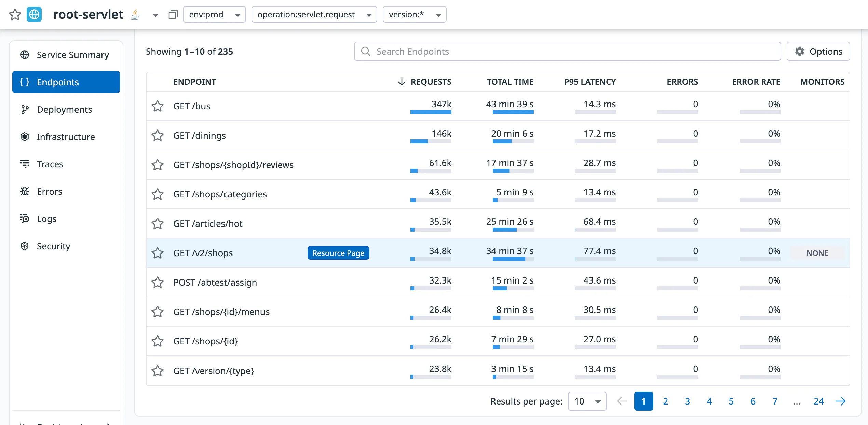The width and height of the screenshot is (868, 425).
Task: Switch to Deployments in sidebar
Action: coord(64,110)
